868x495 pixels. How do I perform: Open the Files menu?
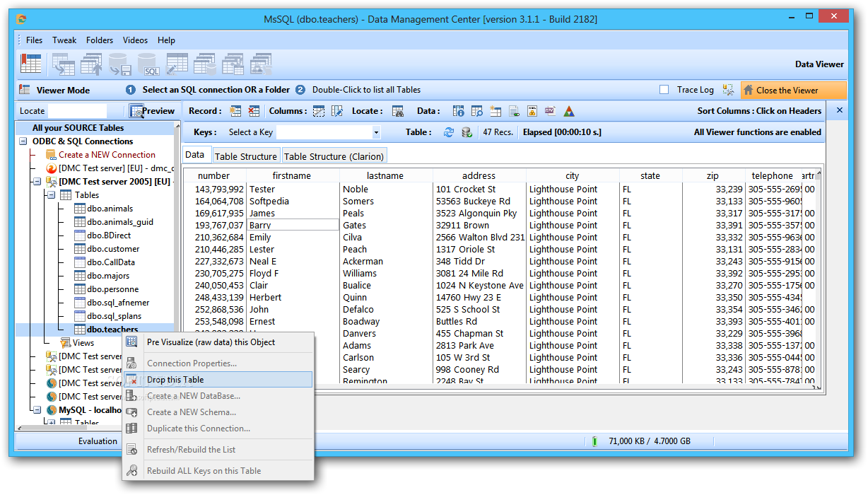coord(34,40)
